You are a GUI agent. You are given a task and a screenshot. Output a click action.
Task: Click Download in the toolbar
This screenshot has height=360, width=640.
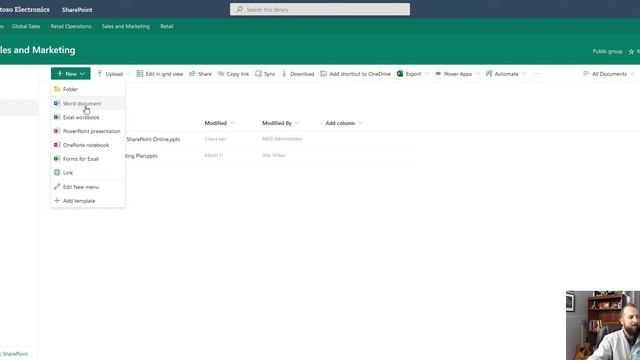click(298, 74)
